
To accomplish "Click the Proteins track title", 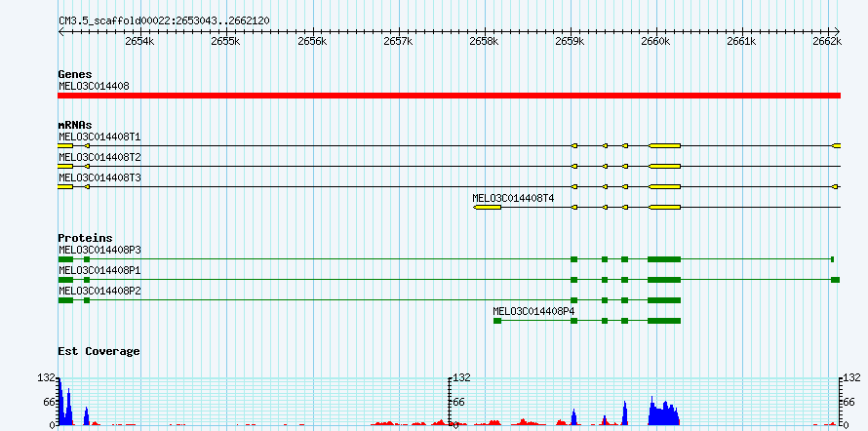I will [x=85, y=238].
